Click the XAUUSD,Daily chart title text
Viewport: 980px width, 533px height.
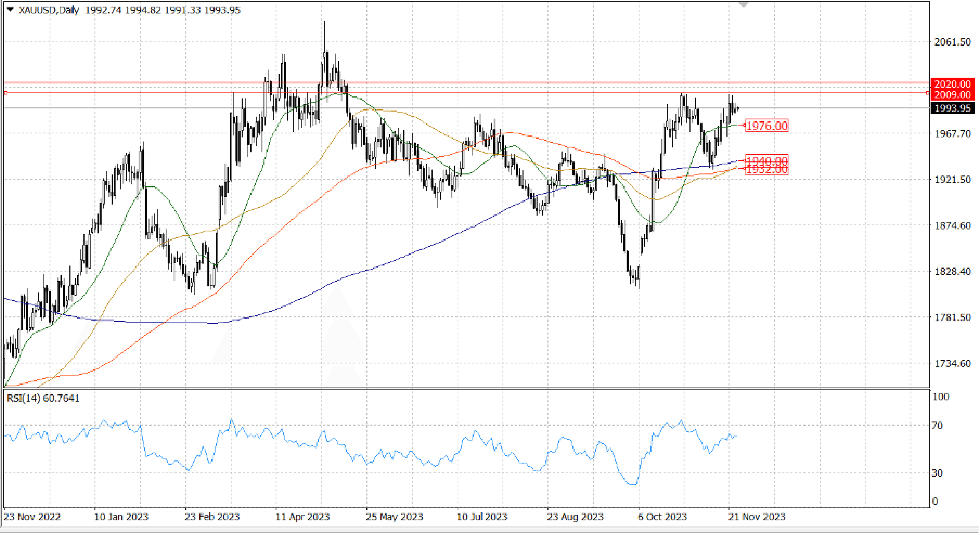coord(49,10)
